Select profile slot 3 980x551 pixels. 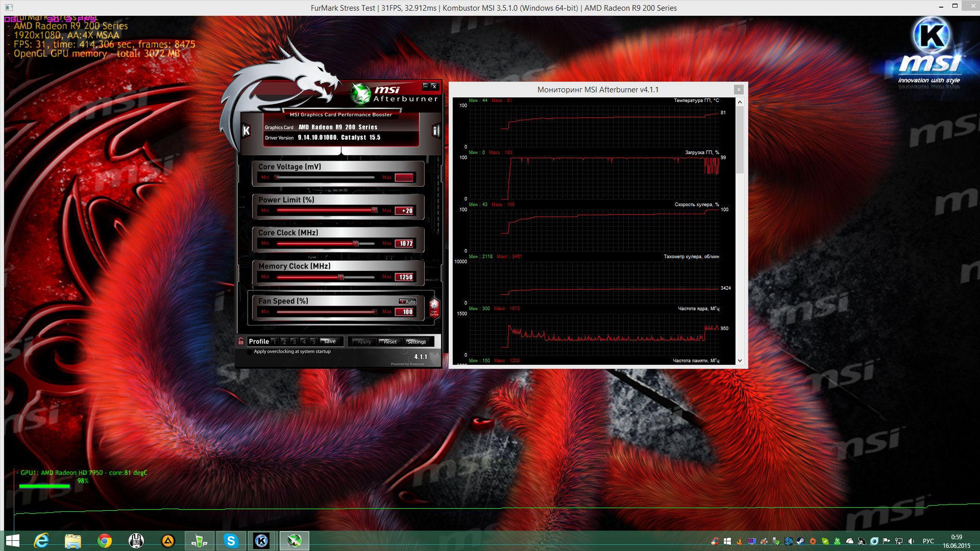[294, 341]
